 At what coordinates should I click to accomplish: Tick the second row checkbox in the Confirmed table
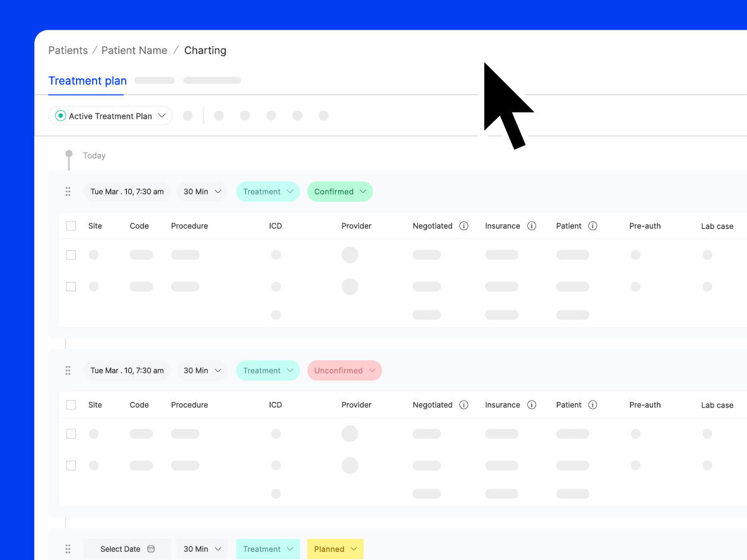(x=71, y=286)
